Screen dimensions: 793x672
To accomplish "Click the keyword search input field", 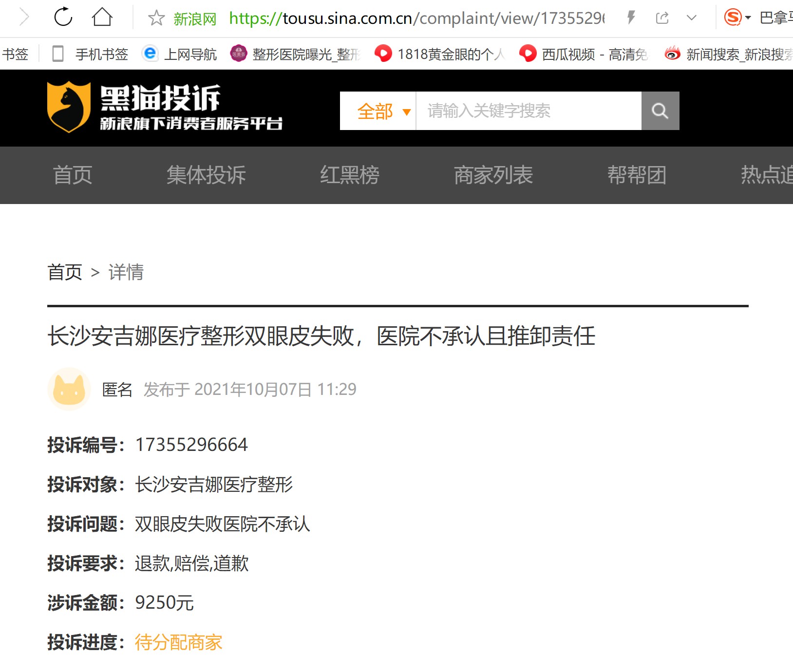I will [529, 111].
